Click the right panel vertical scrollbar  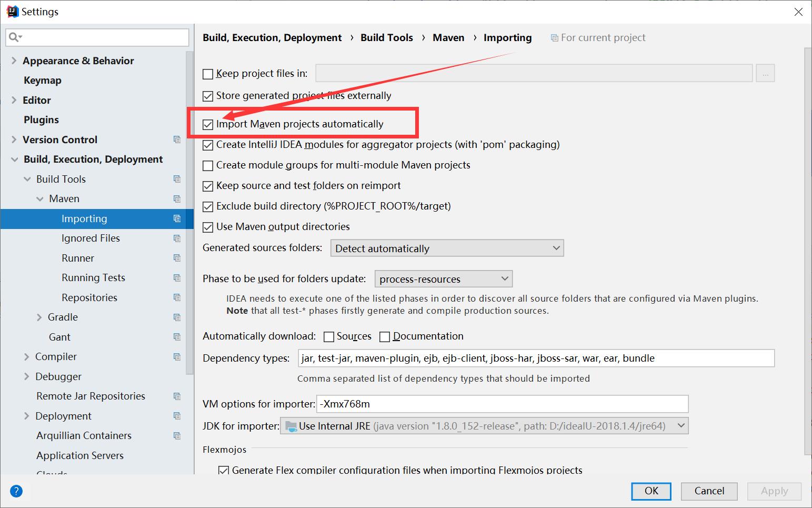(x=808, y=252)
